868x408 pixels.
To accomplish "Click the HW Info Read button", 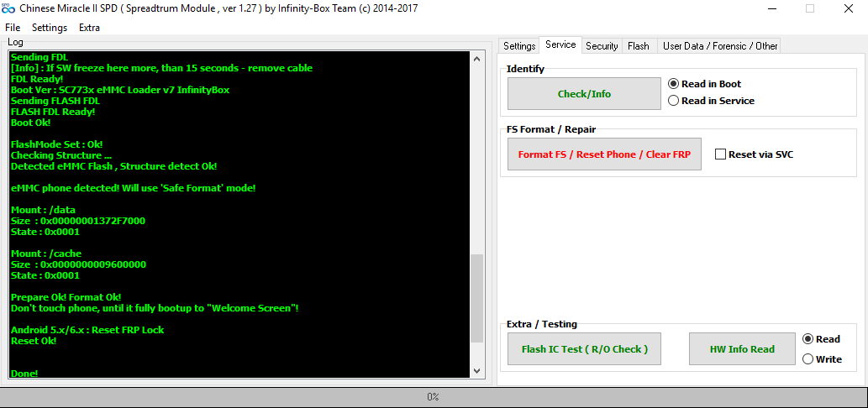I will click(x=742, y=349).
